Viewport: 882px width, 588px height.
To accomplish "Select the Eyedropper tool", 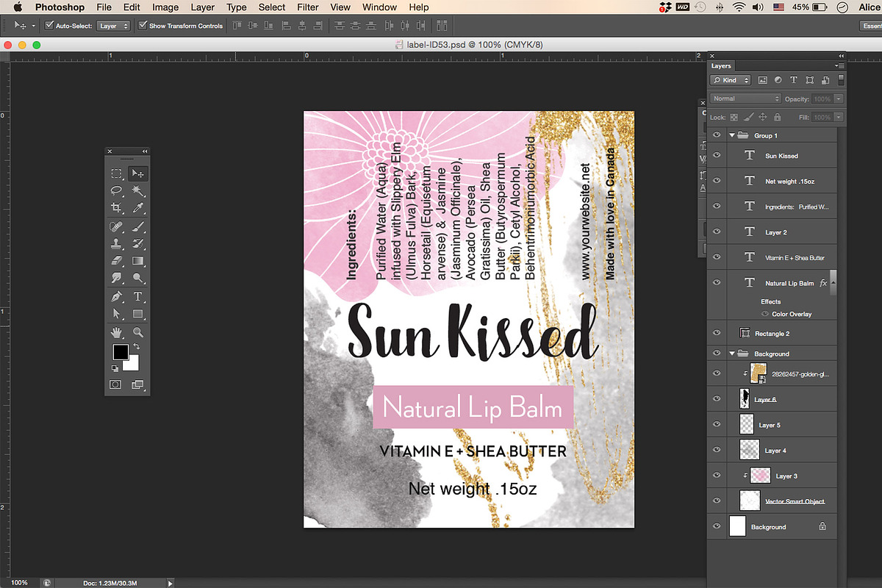I will 137,208.
